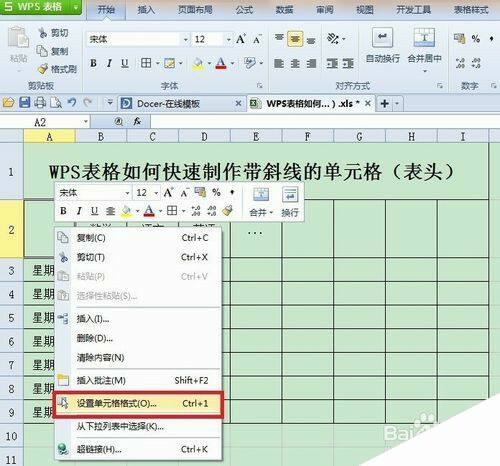Click the center horizontally icon in ribbon
500x466 pixels.
tap(295, 63)
